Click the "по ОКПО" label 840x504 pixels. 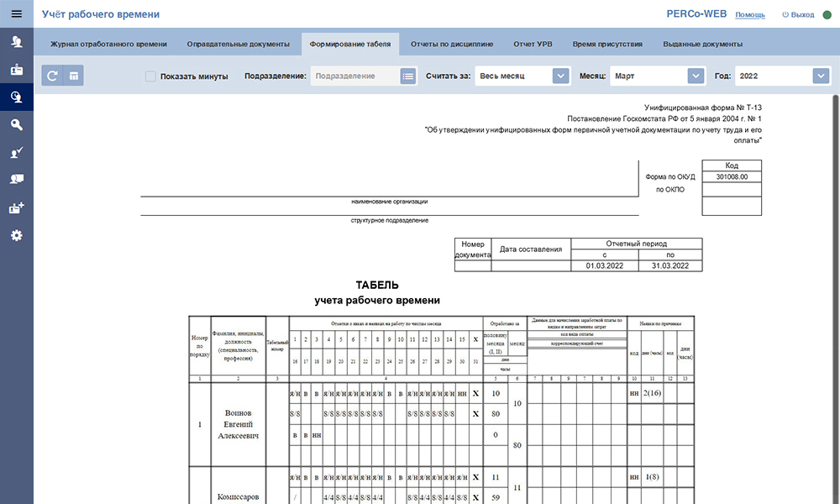coord(670,190)
